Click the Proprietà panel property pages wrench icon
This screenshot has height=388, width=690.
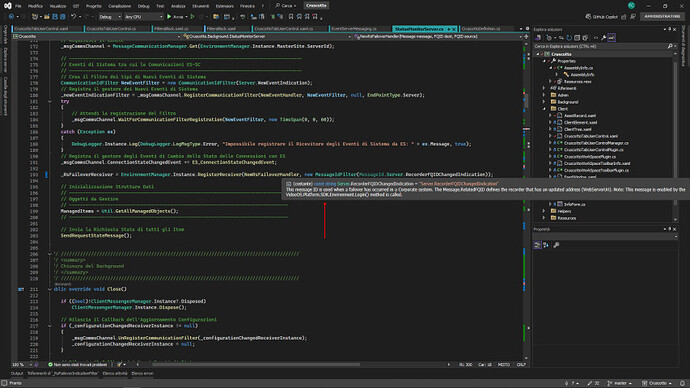[556, 245]
